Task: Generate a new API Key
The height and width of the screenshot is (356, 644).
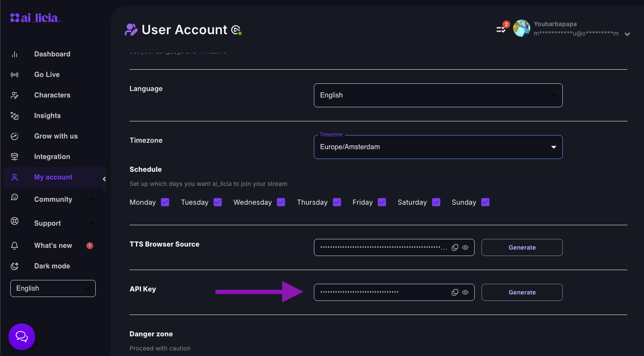Action: click(x=522, y=292)
